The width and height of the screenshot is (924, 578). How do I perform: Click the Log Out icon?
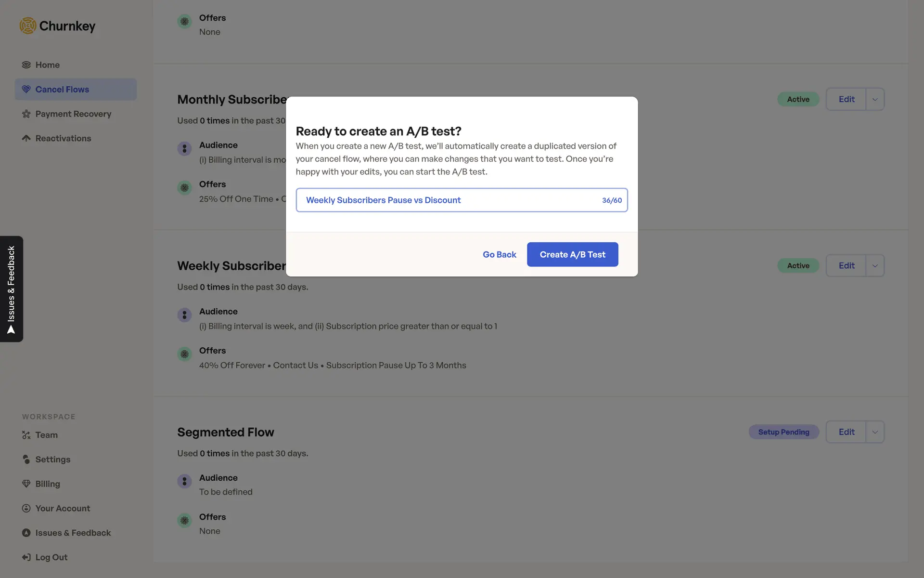coord(26,557)
